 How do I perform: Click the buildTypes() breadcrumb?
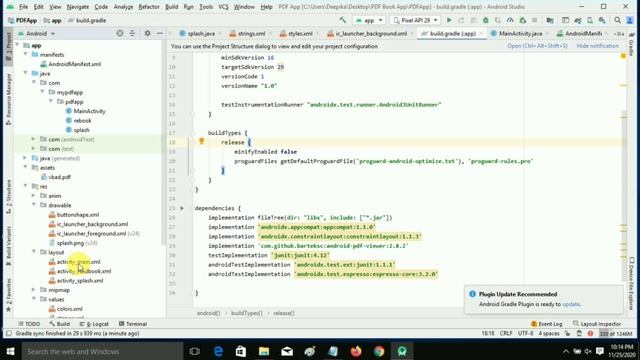tap(247, 313)
